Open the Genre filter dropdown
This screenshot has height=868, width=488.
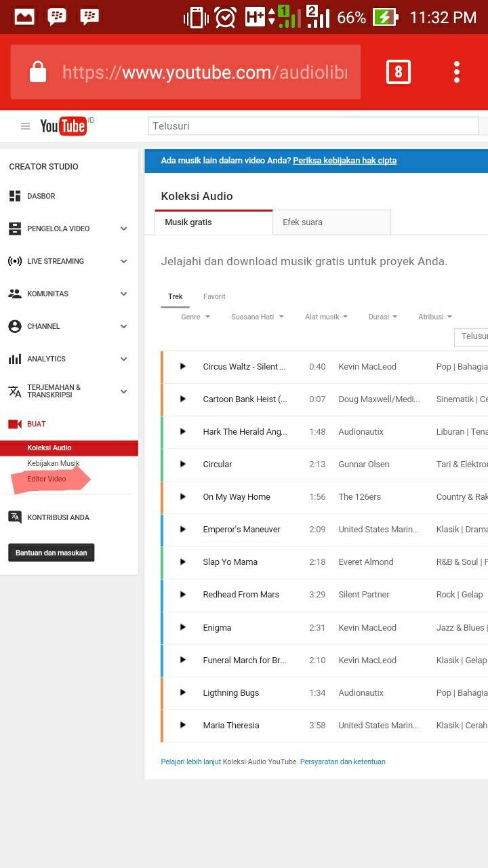click(195, 317)
